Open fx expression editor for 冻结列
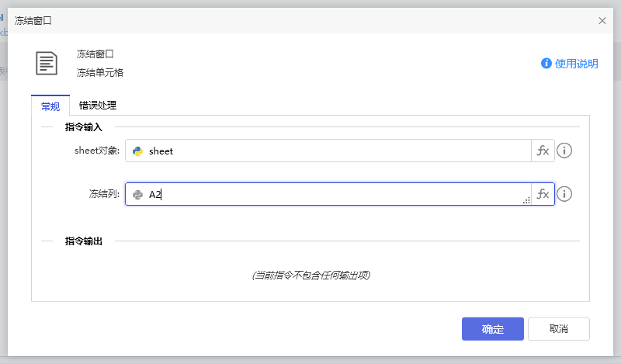The height and width of the screenshot is (364, 621). tap(543, 194)
